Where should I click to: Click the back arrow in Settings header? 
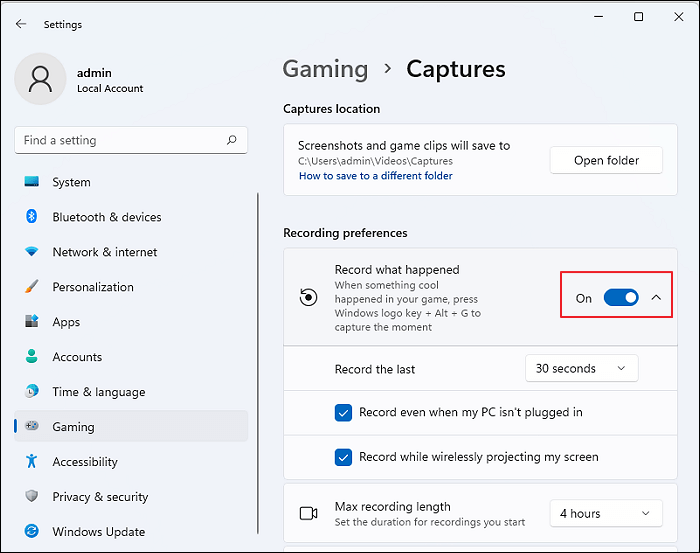click(21, 24)
